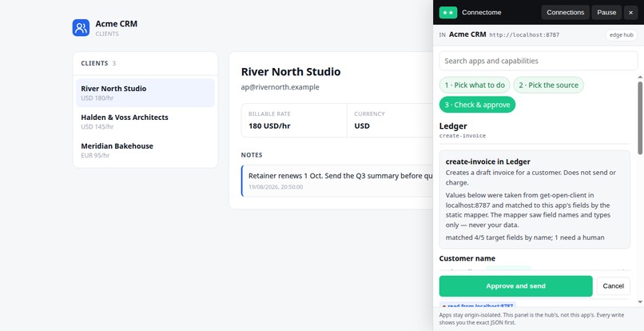Open the Connections panel

pyautogui.click(x=565, y=12)
